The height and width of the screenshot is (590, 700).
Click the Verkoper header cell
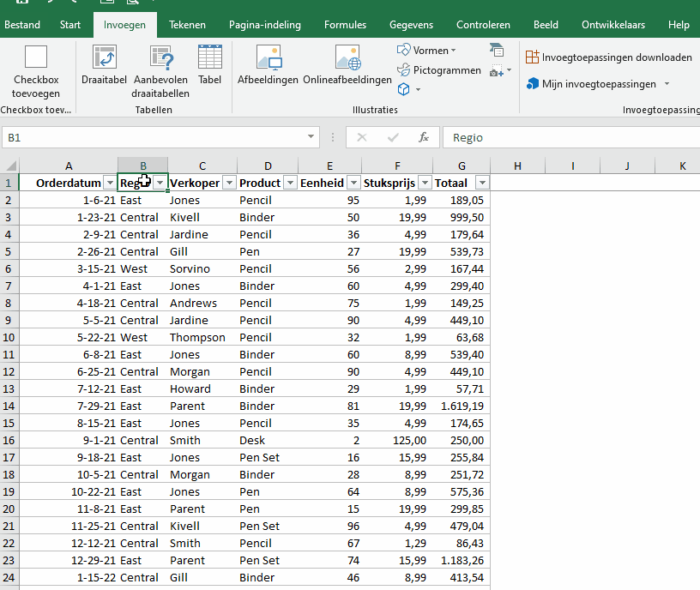202,183
